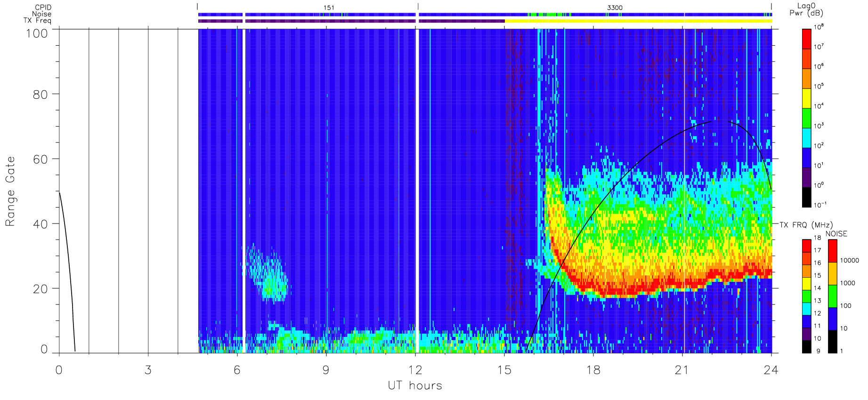Click the black segment of the Lag0 Pwr colorbar
Screen dimensions: 868x400
806,197
